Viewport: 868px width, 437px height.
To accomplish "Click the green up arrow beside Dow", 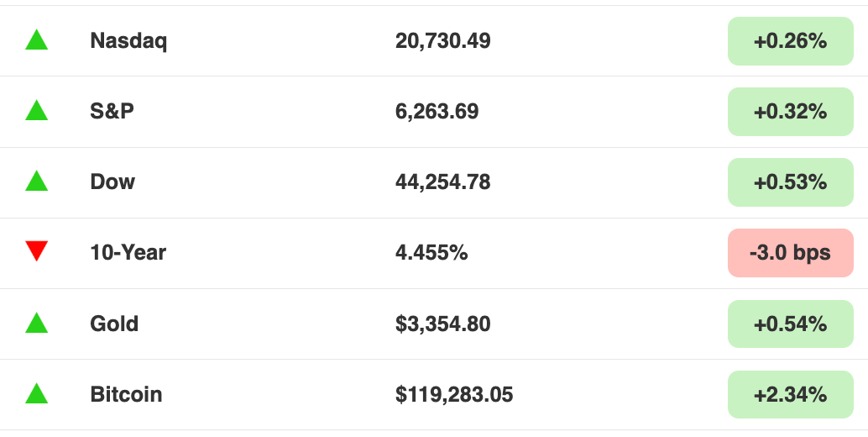I will coord(37,182).
